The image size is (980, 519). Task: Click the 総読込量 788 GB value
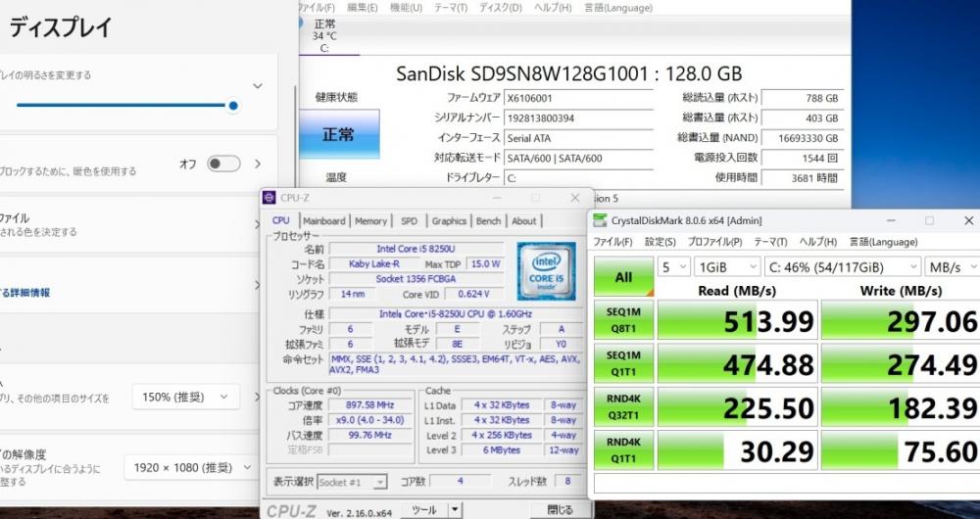pos(803,98)
